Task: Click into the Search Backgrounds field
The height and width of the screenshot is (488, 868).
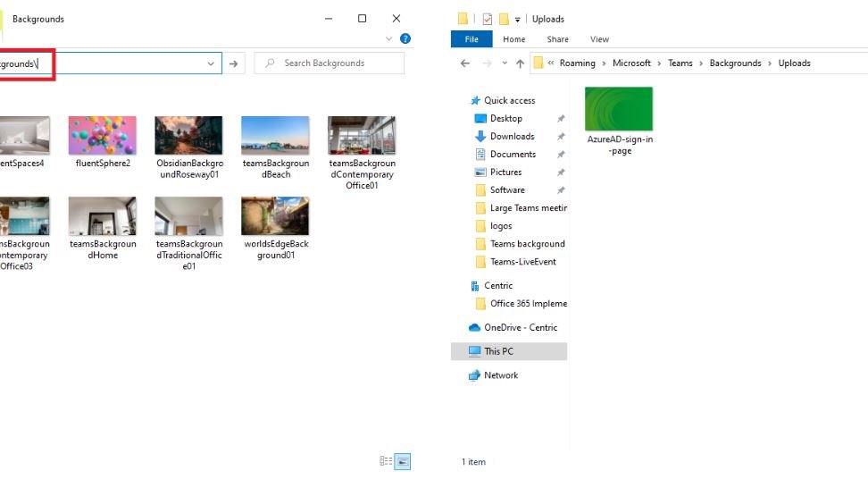Action: click(330, 63)
